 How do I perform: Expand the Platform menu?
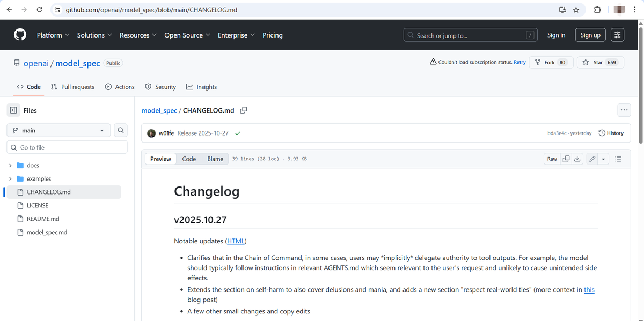point(53,35)
